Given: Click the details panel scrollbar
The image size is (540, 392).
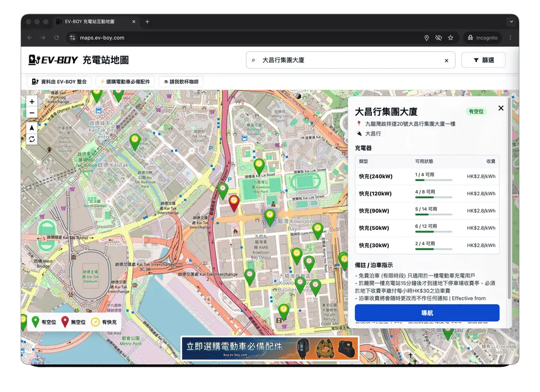Looking at the screenshot, I should point(509,199).
